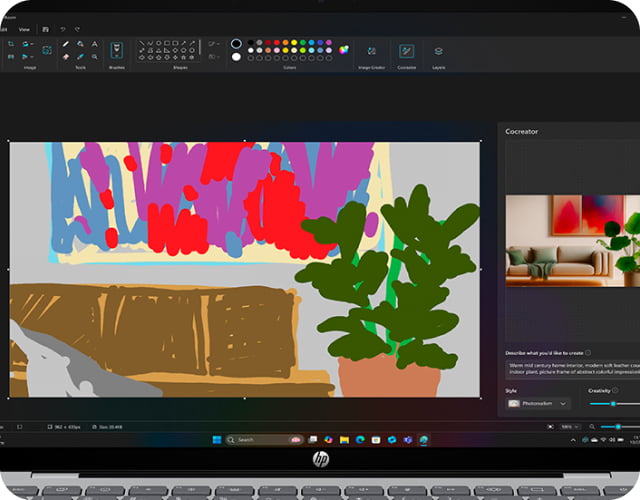
Task: Click the zoom magnifier in status bar
Action: [x=592, y=427]
